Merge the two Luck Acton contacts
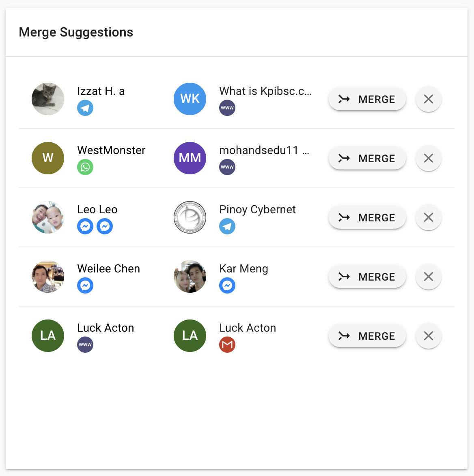This screenshot has width=474, height=476. click(x=367, y=336)
